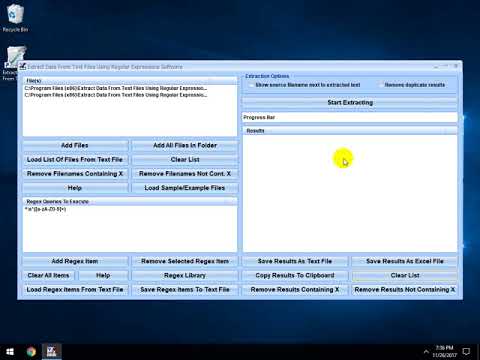Click the Add Files button
480x360 pixels.
[75, 145]
